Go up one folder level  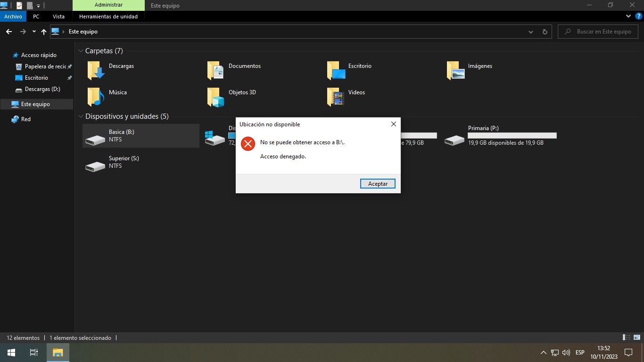point(44,32)
